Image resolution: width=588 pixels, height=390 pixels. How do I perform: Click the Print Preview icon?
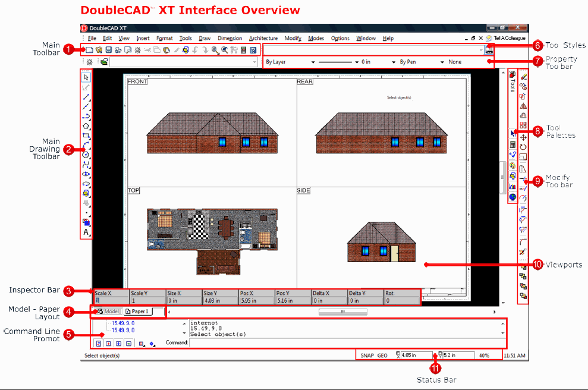click(128, 50)
